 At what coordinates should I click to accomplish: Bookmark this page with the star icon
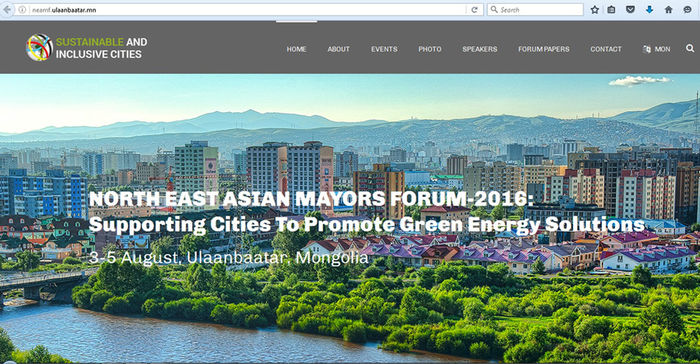(595, 10)
